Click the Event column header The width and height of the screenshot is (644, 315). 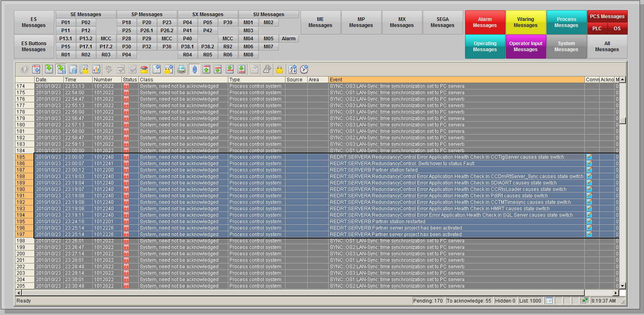pyautogui.click(x=456, y=80)
